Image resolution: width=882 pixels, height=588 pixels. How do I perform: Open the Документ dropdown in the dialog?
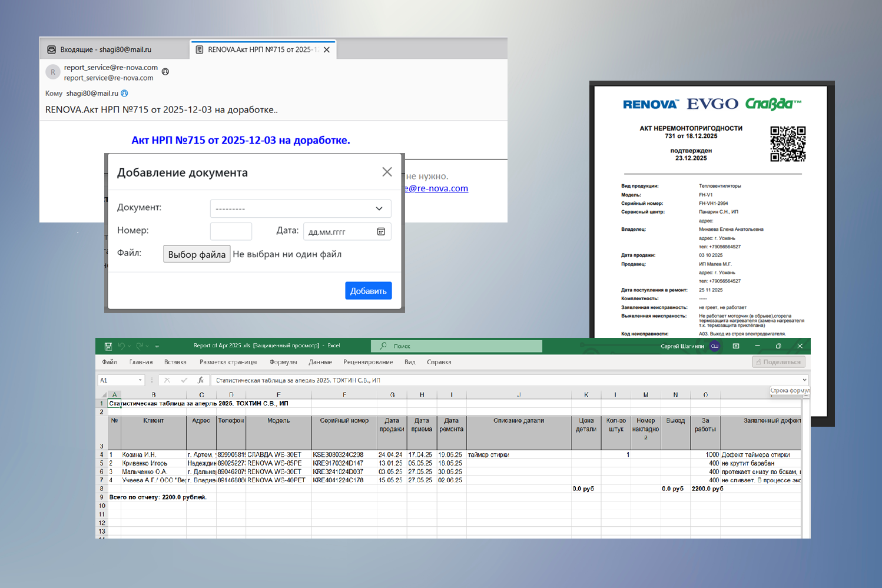(x=300, y=208)
